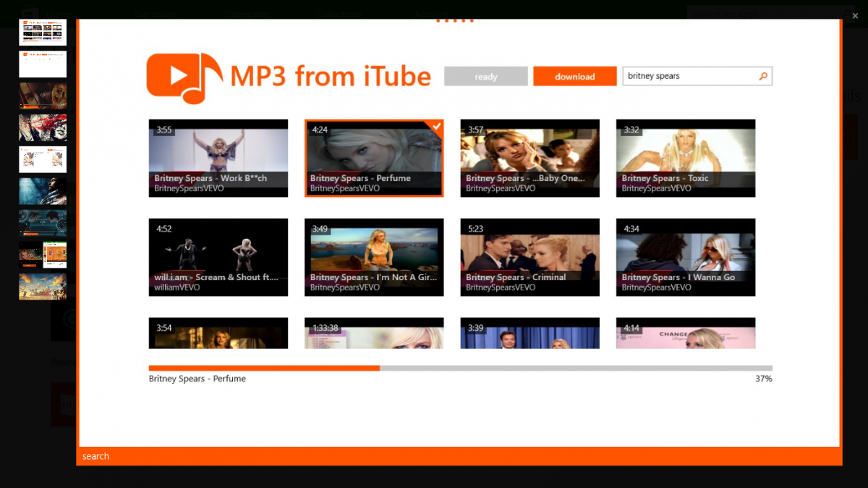868x488 pixels.
Task: Select the Britney Spears - Work B**ch video
Action: click(218, 158)
